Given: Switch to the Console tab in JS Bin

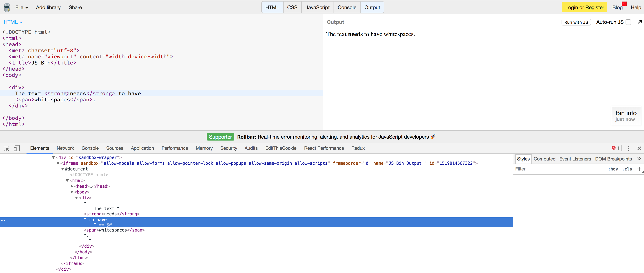Looking at the screenshot, I should click(x=347, y=7).
